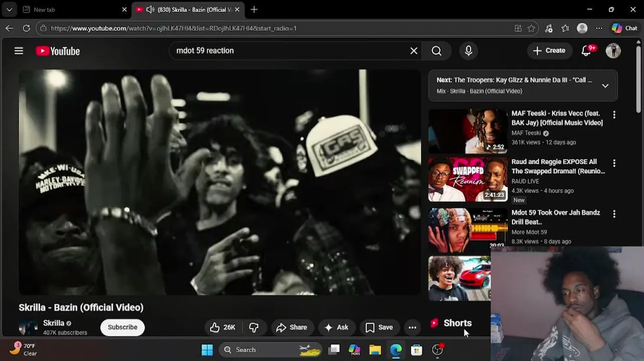The image size is (644, 361).
Task: Click the Create button
Action: (x=549, y=51)
